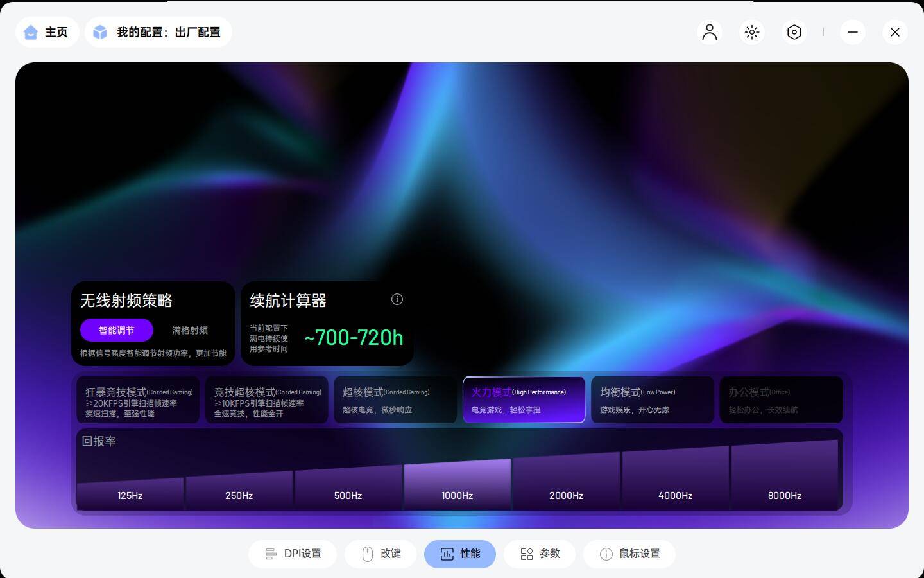
Task: Click the 主页 home icon
Action: click(x=31, y=31)
